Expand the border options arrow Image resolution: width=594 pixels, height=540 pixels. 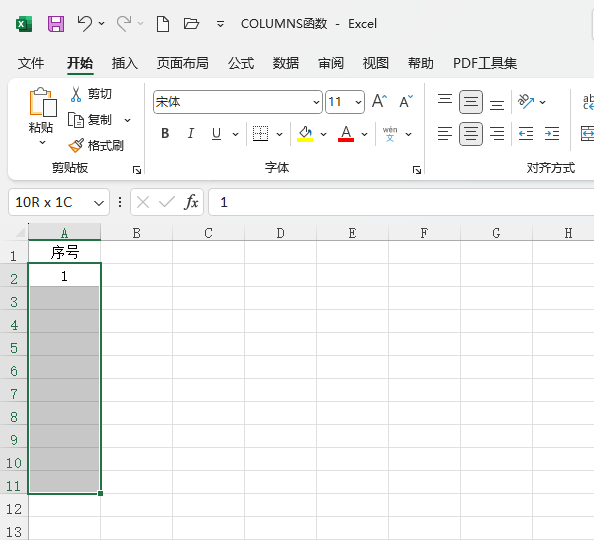coord(280,134)
